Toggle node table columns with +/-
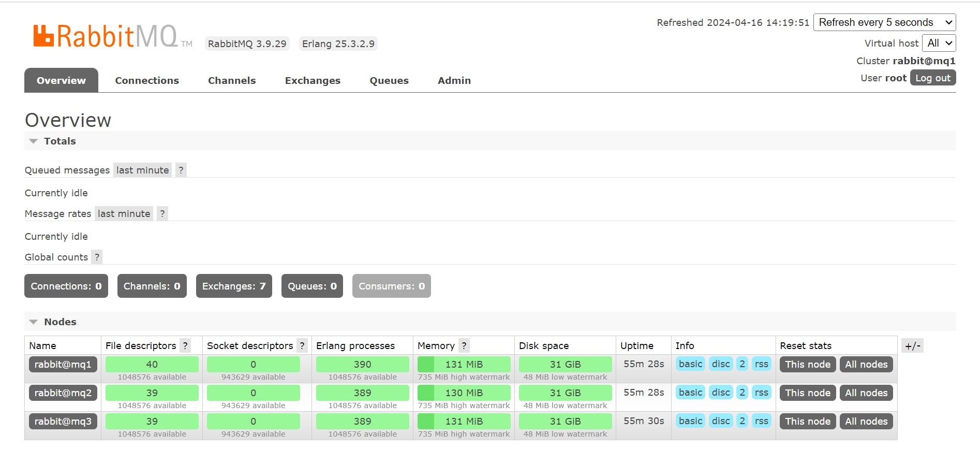 pyautogui.click(x=912, y=346)
